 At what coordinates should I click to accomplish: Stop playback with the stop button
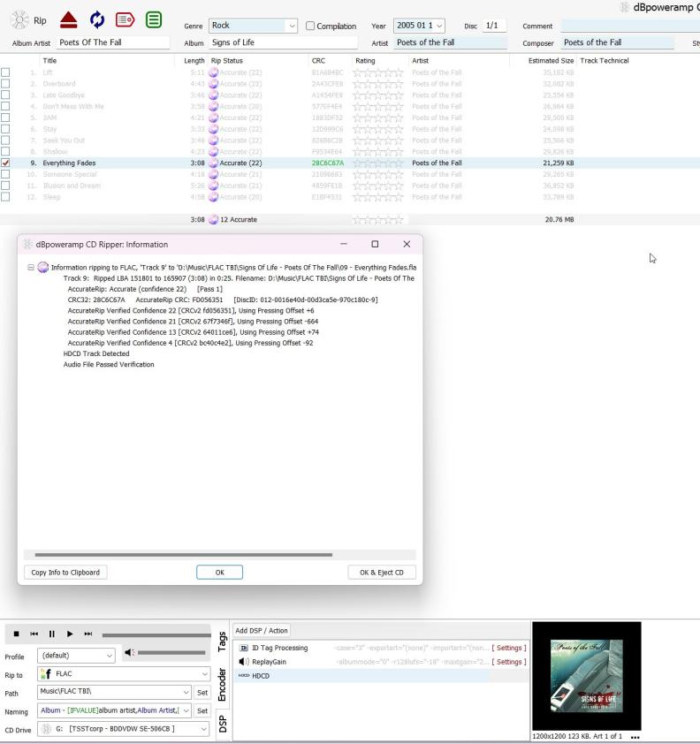pyautogui.click(x=16, y=634)
